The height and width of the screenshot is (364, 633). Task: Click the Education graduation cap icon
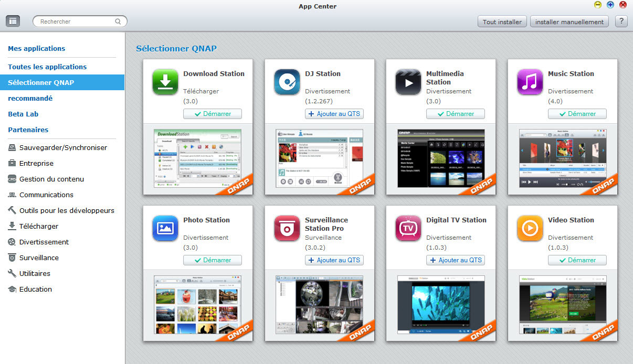[x=12, y=290]
